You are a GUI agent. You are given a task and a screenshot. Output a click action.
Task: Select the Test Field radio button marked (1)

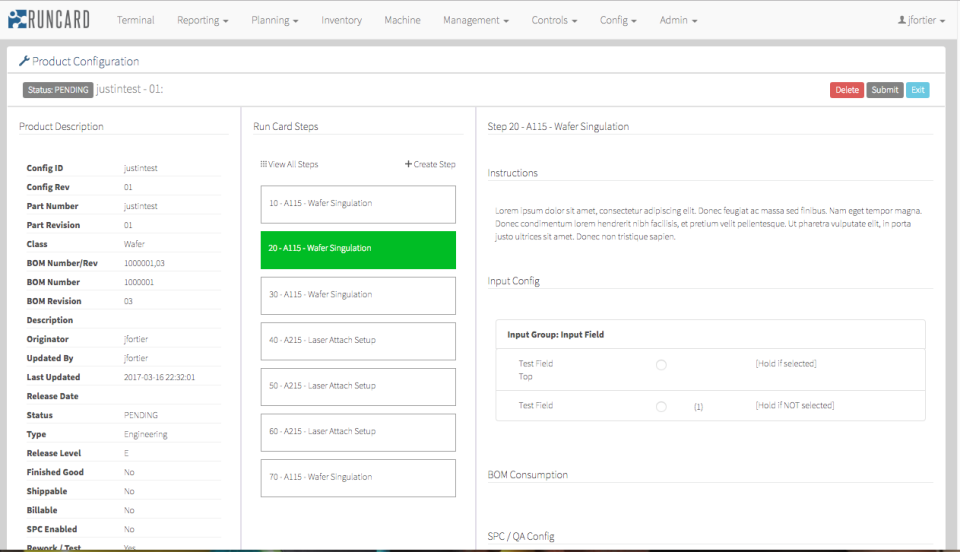click(x=661, y=406)
